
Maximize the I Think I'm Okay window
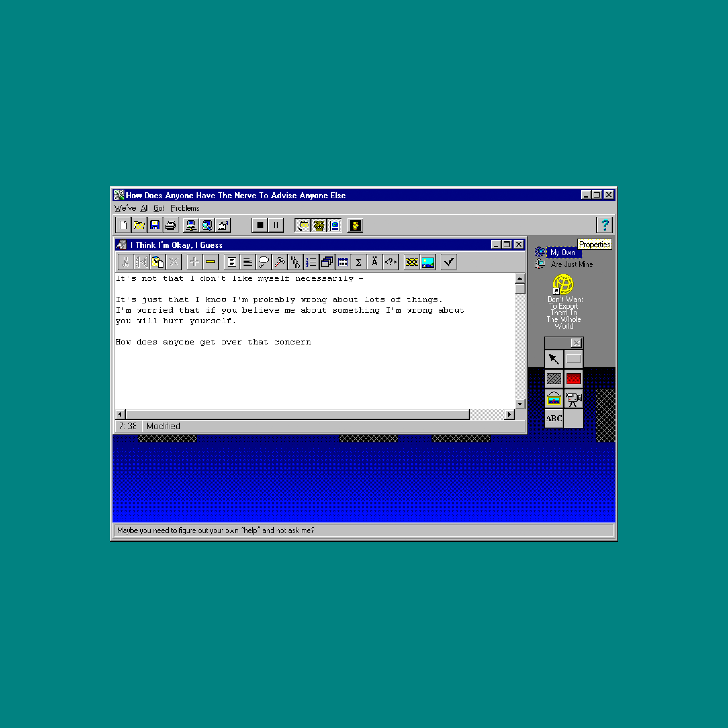(x=507, y=245)
